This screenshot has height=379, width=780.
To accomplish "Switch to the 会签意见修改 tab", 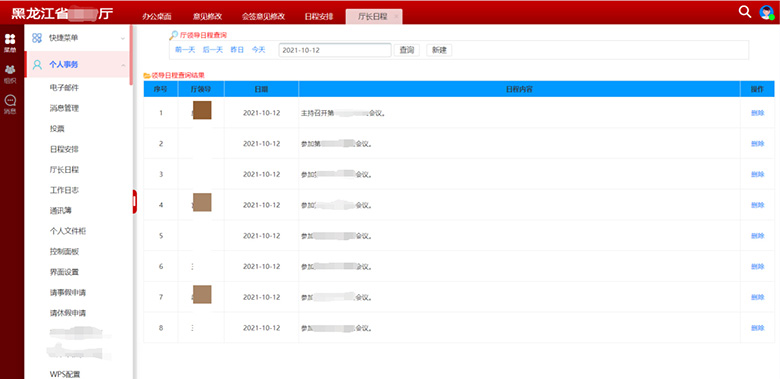I will (x=263, y=16).
